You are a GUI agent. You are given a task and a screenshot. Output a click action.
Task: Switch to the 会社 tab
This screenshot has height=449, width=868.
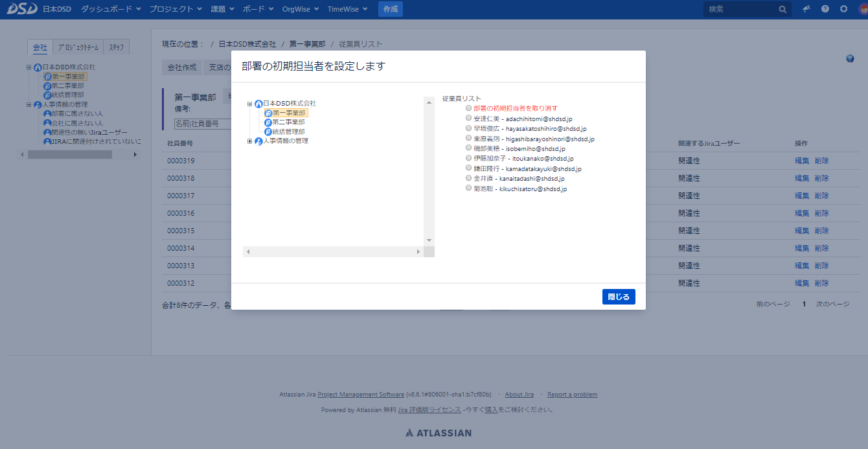tap(40, 47)
